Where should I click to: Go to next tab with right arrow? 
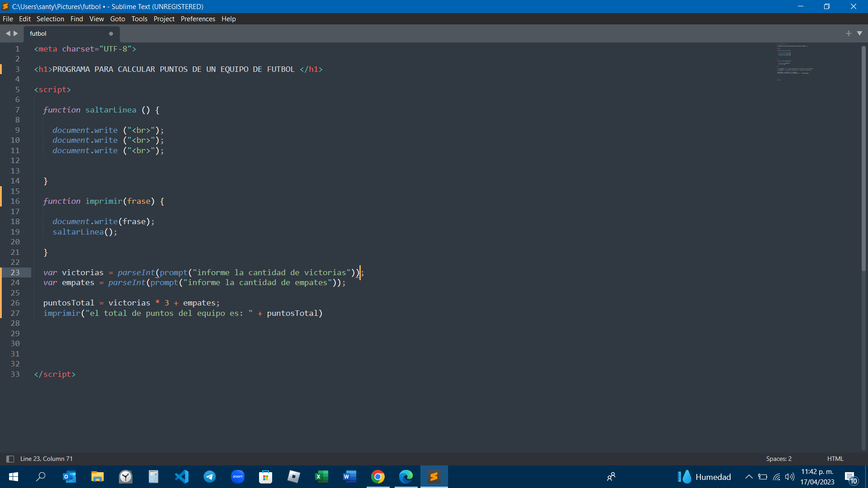tap(16, 33)
